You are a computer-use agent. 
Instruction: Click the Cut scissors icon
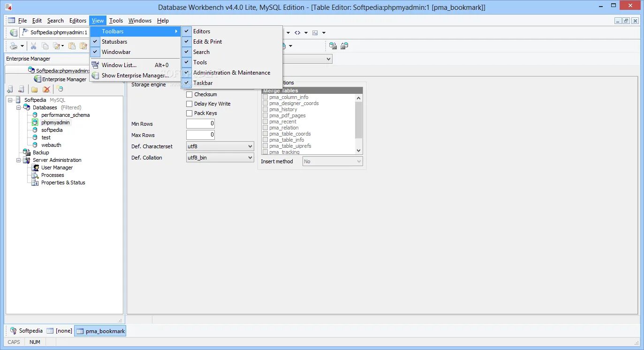tap(34, 46)
